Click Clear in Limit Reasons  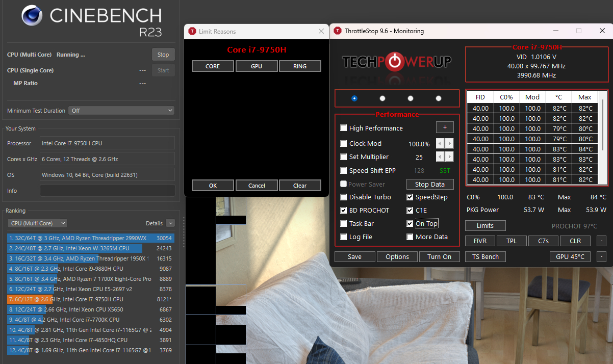[x=300, y=186]
